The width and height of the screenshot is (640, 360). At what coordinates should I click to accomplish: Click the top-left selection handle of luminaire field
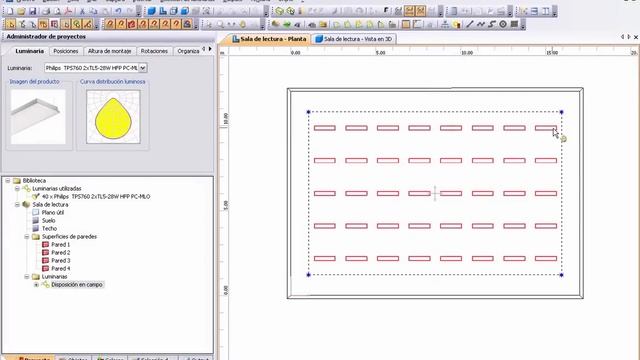coord(308,112)
